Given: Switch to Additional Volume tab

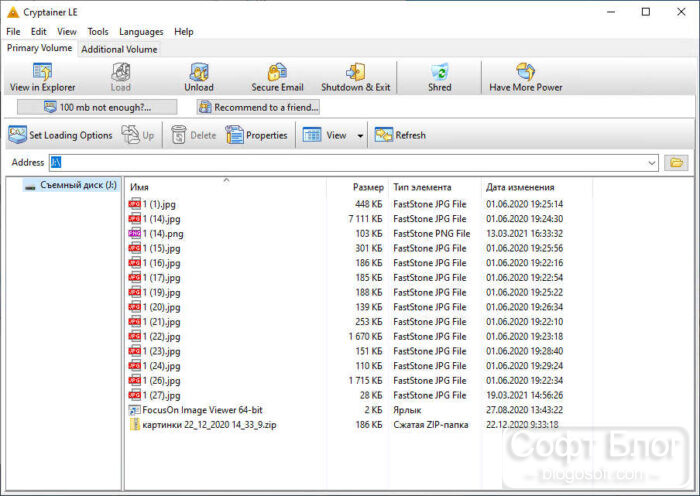Looking at the screenshot, I should coord(119,49).
